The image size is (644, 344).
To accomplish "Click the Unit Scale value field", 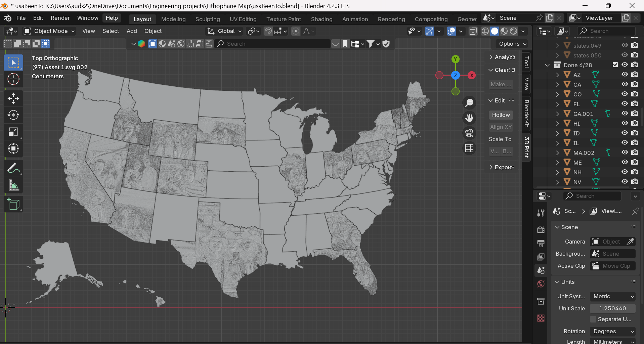I will [x=612, y=308].
